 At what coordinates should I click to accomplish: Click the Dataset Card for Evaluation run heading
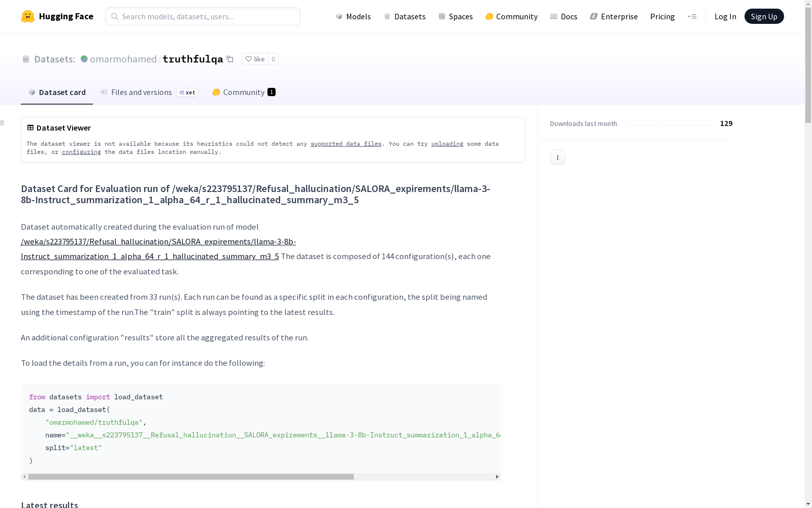click(x=255, y=194)
